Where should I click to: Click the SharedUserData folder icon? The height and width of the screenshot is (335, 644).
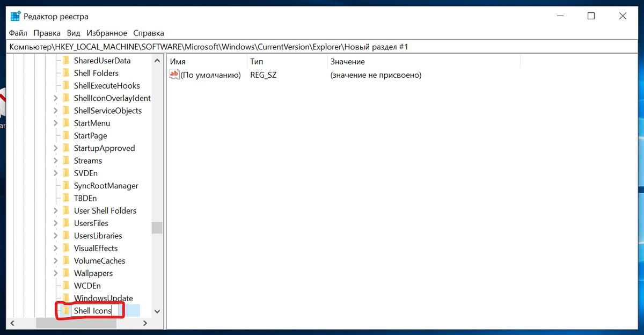[x=66, y=61]
